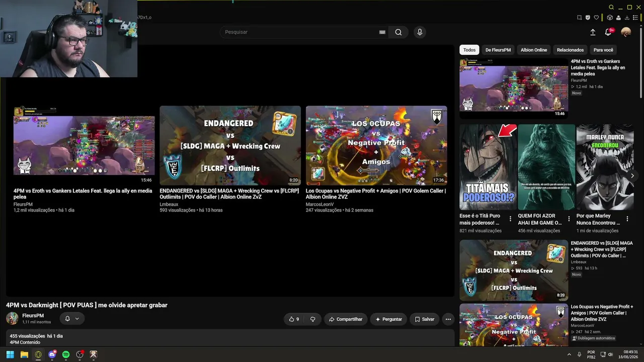The height and width of the screenshot is (362, 644).
Task: Select the 'Para você' filter chip
Action: pos(603,50)
